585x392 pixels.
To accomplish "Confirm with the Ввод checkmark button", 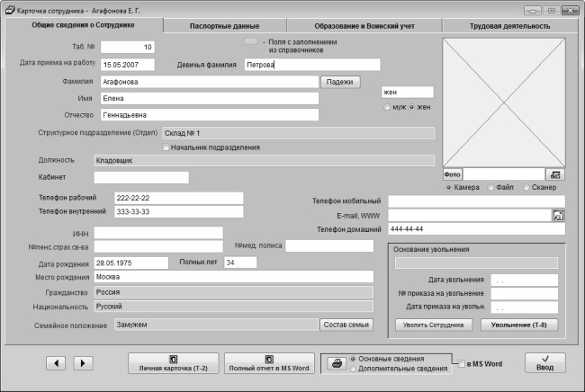I will (x=545, y=363).
